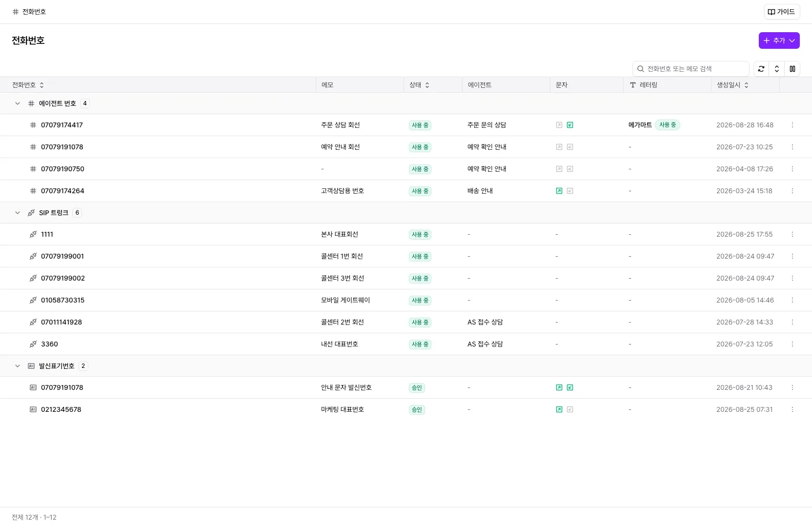812x527 pixels.
Task: Click 레터링 column header icon
Action: (x=633, y=85)
